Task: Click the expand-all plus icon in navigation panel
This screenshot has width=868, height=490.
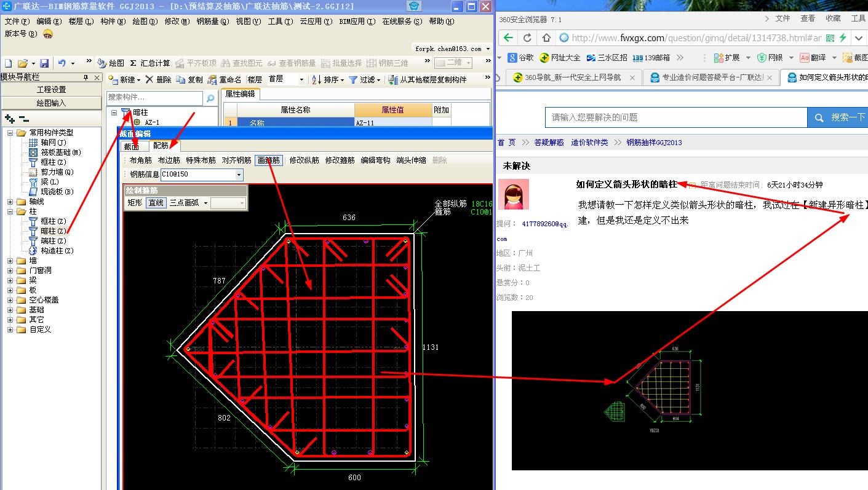Action: tap(9, 119)
